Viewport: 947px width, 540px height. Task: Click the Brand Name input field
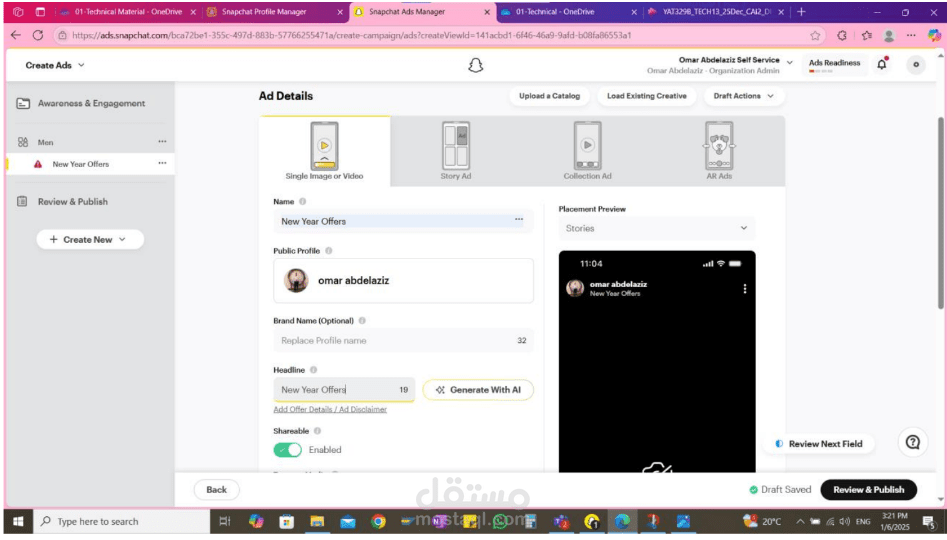point(403,340)
